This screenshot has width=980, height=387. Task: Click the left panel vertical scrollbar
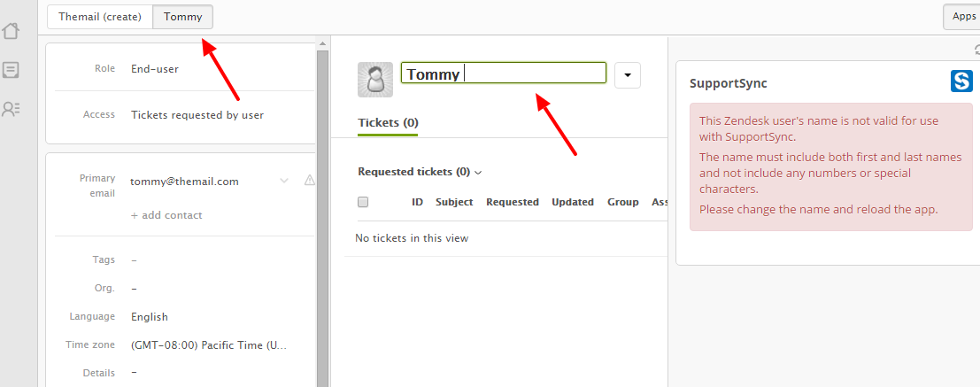coord(322,213)
